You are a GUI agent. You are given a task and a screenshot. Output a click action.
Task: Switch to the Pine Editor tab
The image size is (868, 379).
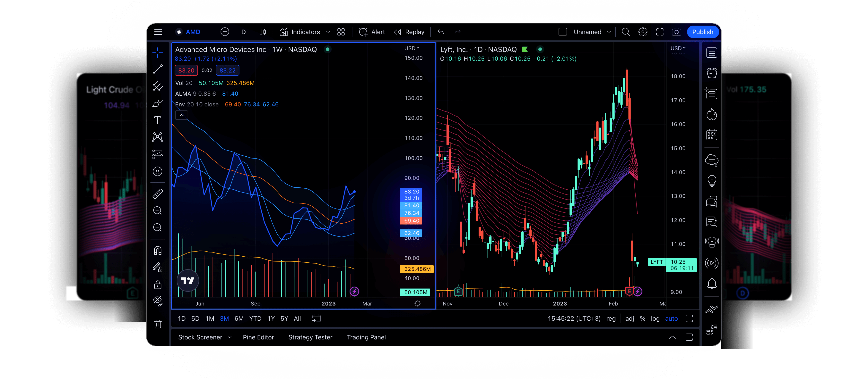pyautogui.click(x=258, y=337)
